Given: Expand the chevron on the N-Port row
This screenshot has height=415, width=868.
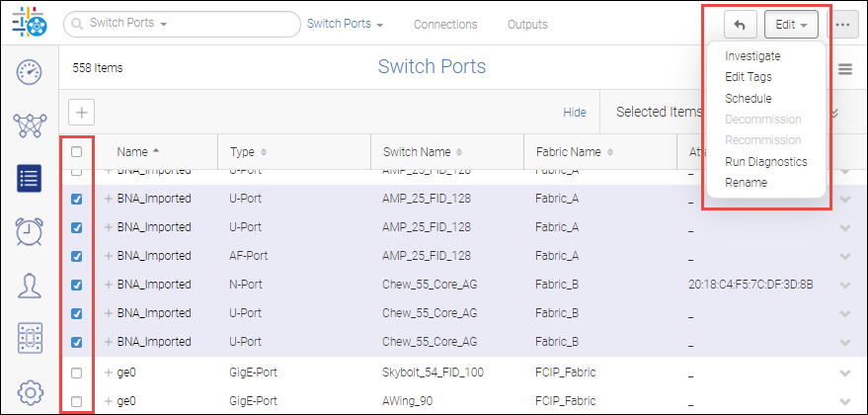Looking at the screenshot, I should coord(844,285).
